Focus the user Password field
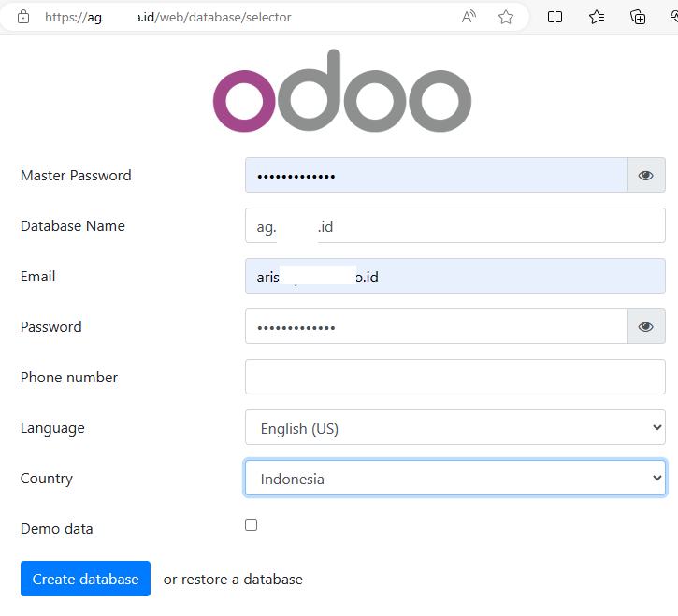This screenshot has width=678, height=616. pos(436,327)
